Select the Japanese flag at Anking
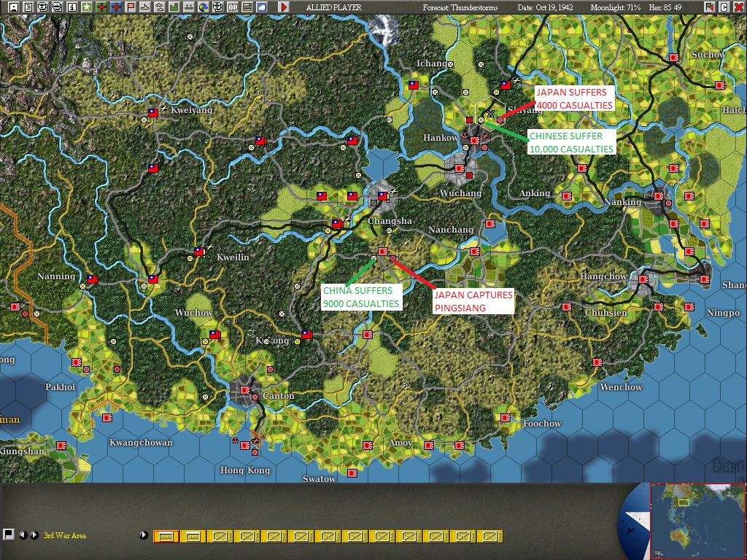 pyautogui.click(x=566, y=195)
